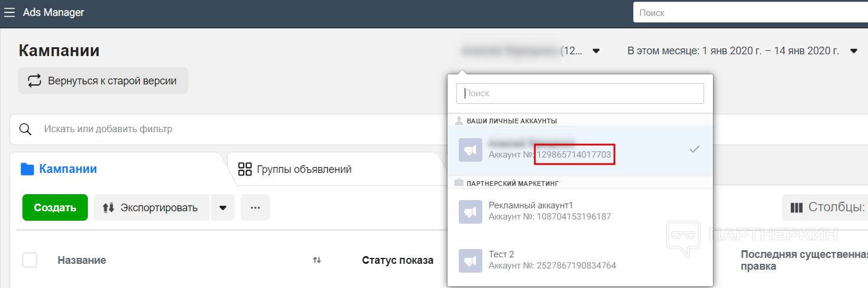868x288 pixels.
Task: Select the Тест 2 account
Action: (580, 260)
